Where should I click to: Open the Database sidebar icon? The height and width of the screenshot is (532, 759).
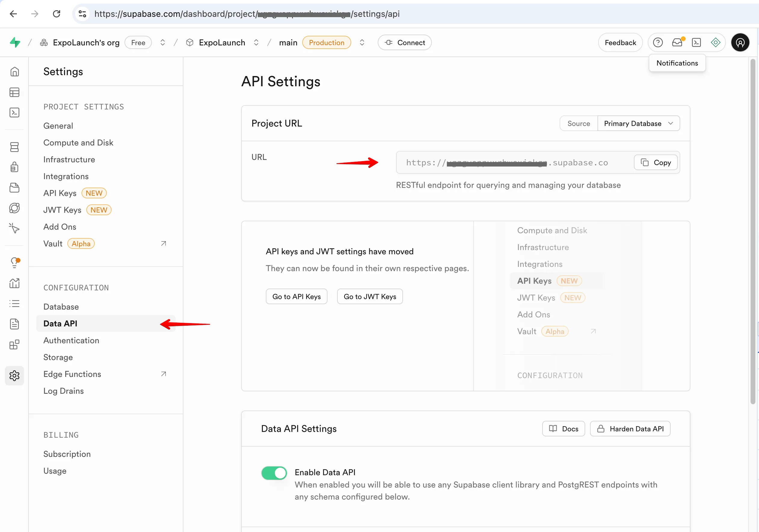14,147
